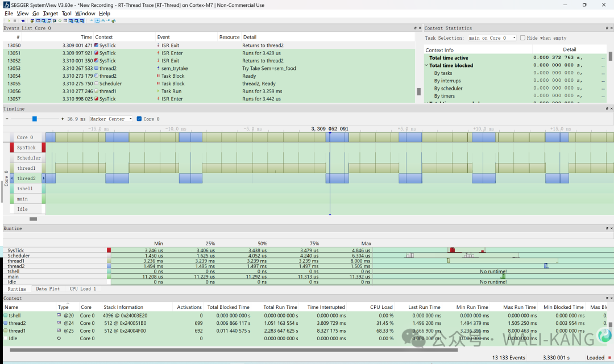Viewport: 614px width, 364px height.
Task: Switch to the Data Plot tab
Action: pos(48,288)
